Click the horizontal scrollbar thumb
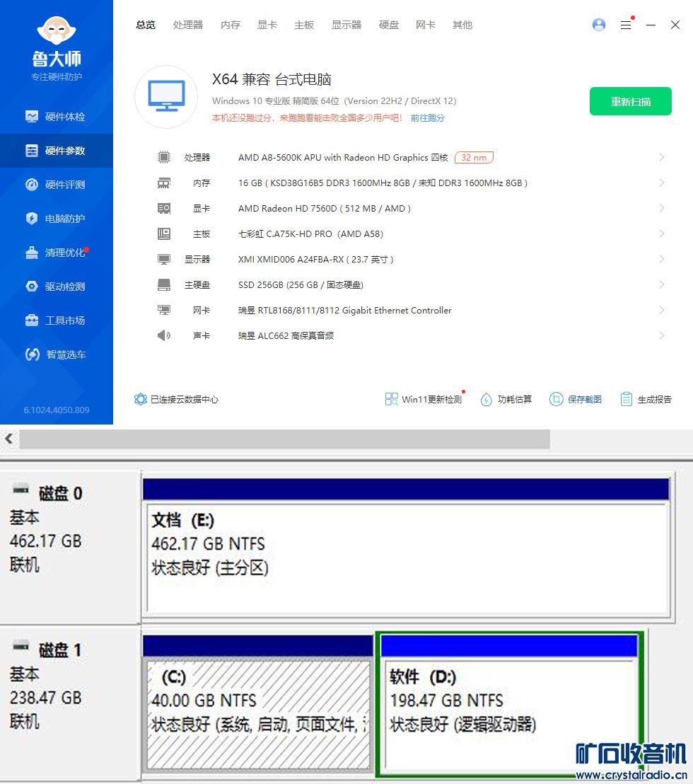The image size is (693, 784). click(284, 439)
